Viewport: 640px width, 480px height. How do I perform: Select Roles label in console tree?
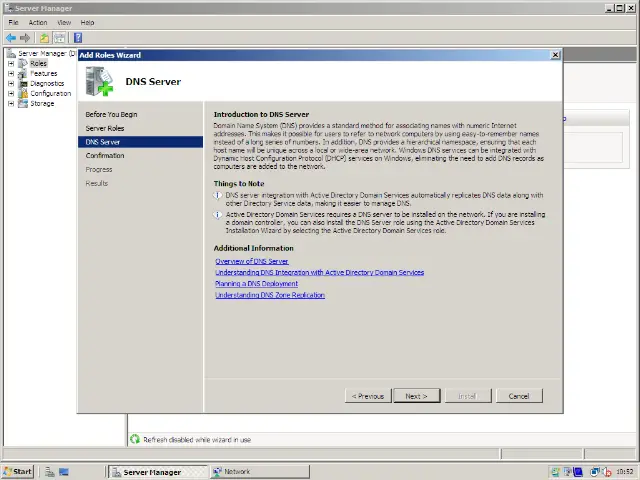pos(38,63)
